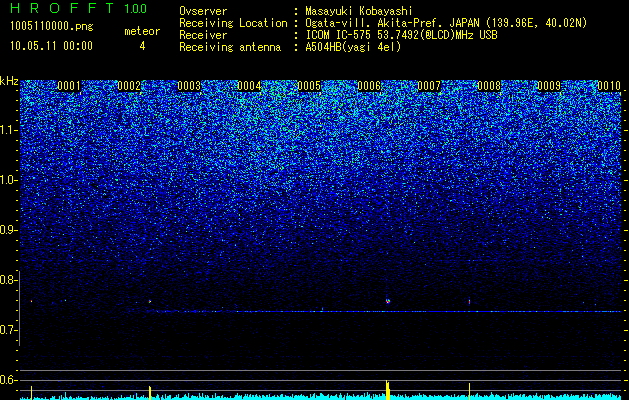Click time marker 0005

click(309, 86)
